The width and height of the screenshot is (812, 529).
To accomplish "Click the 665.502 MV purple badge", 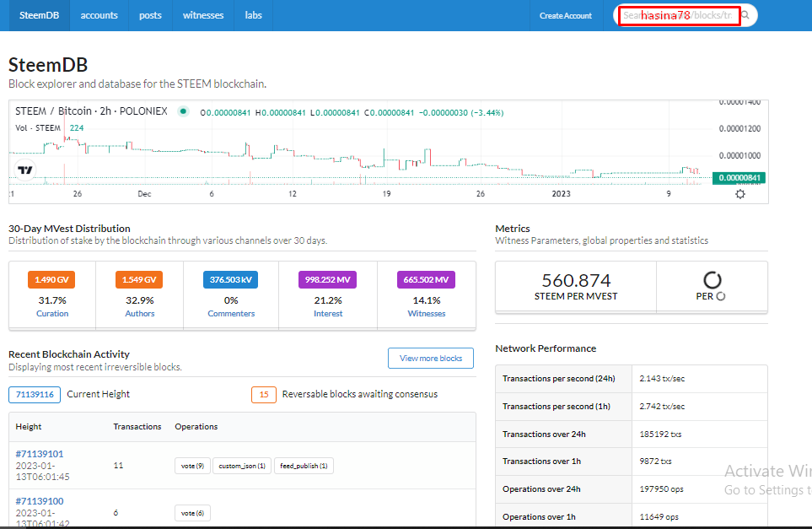I will coord(426,280).
